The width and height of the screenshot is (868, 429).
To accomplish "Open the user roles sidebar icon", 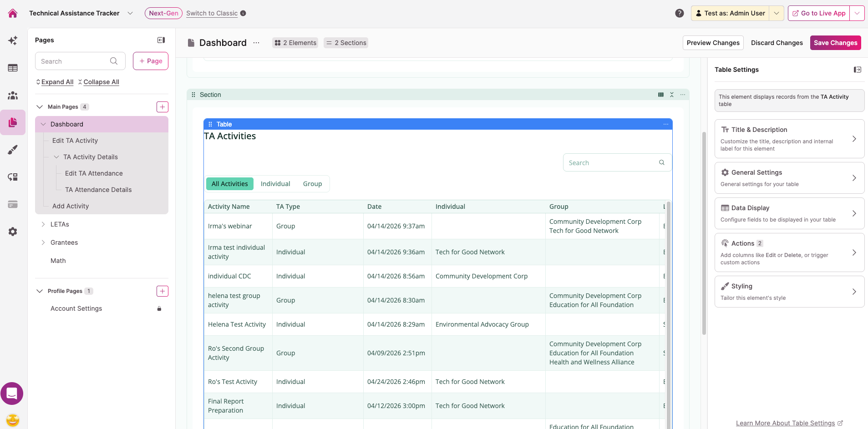I will [x=13, y=95].
